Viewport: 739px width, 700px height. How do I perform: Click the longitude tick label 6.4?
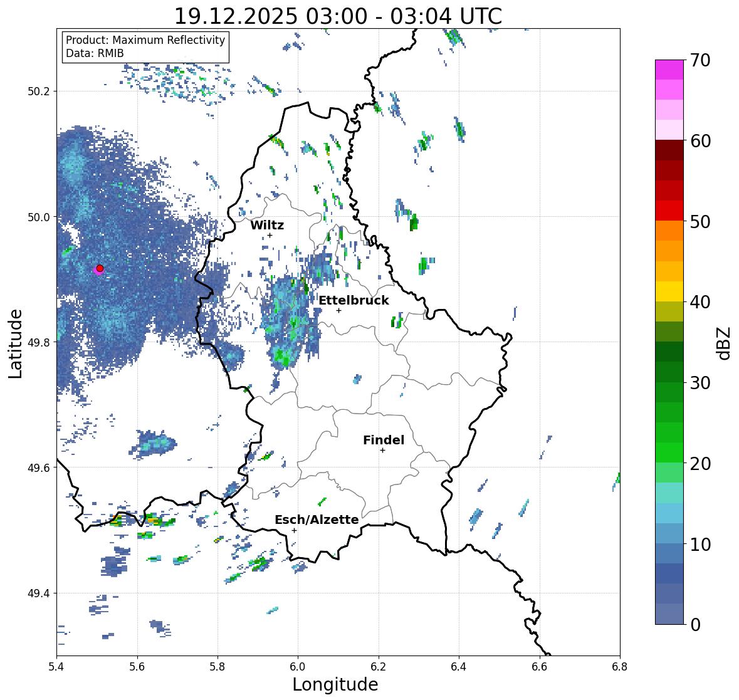(x=459, y=667)
